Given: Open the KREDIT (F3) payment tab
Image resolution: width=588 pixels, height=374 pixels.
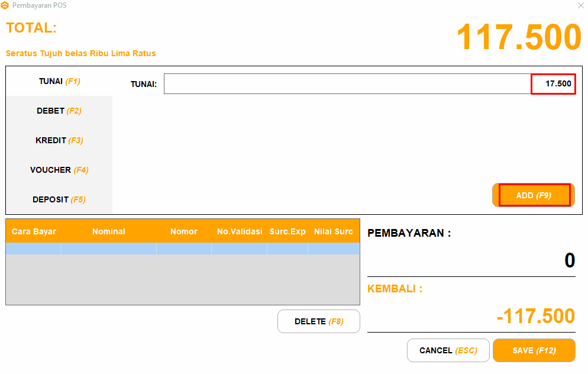Looking at the screenshot, I should point(59,140).
